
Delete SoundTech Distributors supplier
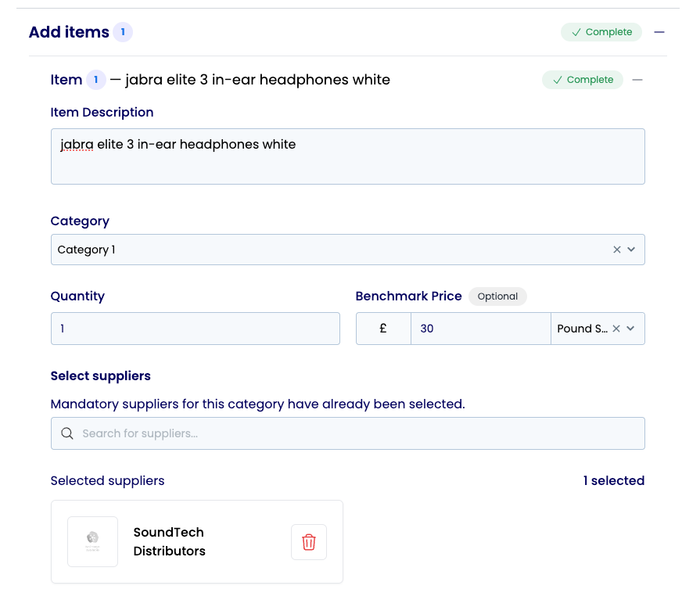pos(308,542)
